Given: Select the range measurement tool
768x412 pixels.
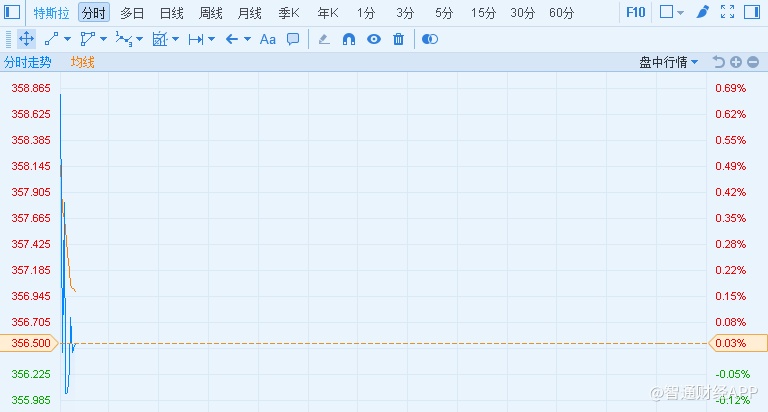Looking at the screenshot, I should point(196,39).
